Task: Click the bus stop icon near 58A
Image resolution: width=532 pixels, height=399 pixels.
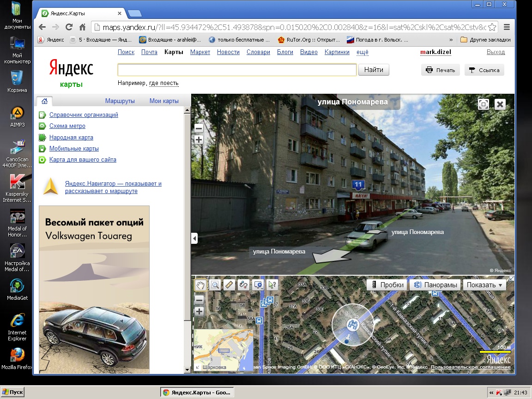Action: [x=259, y=320]
